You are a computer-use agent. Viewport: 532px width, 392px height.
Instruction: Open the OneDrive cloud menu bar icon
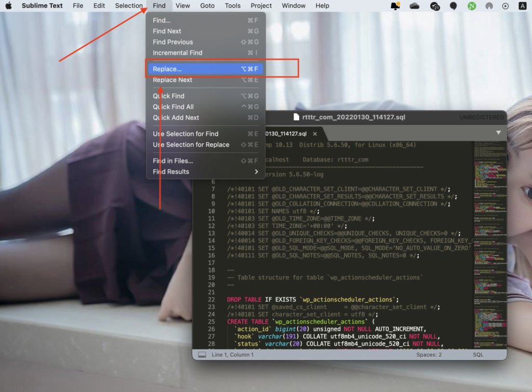415,6
